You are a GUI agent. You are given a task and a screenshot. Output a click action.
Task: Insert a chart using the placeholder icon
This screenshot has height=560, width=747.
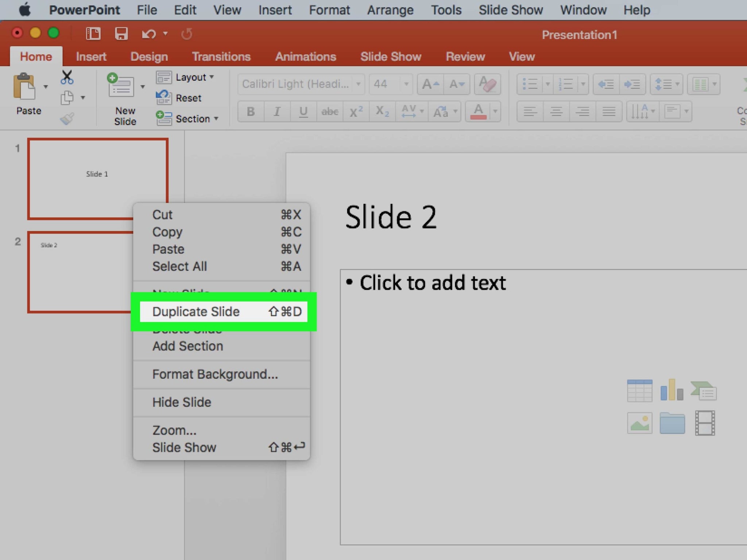click(x=671, y=390)
